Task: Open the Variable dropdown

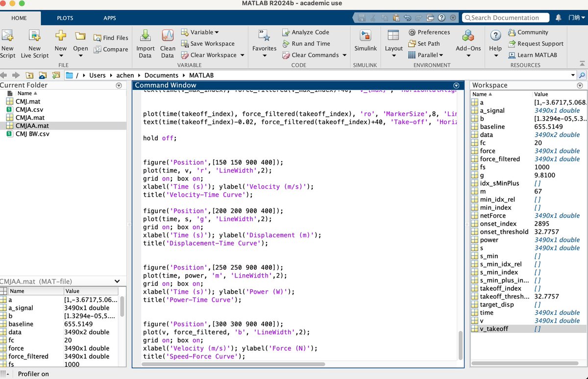Action: pos(200,32)
